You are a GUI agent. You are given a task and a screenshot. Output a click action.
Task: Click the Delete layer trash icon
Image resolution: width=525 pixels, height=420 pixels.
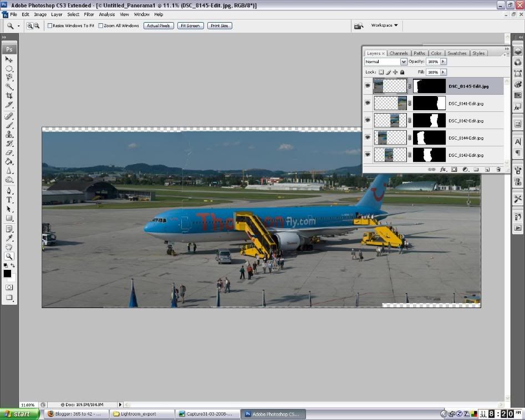pyautogui.click(x=498, y=170)
